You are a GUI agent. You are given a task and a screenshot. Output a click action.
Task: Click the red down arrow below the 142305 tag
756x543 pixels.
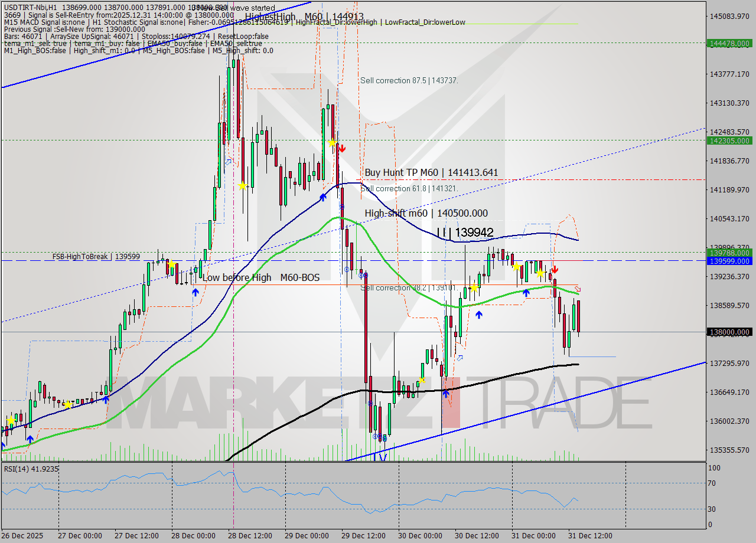coord(341,149)
